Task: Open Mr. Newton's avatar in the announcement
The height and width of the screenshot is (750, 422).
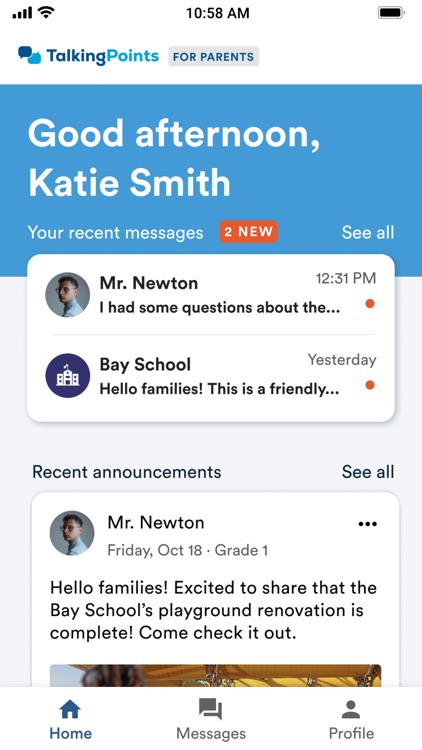Action: coord(72,533)
